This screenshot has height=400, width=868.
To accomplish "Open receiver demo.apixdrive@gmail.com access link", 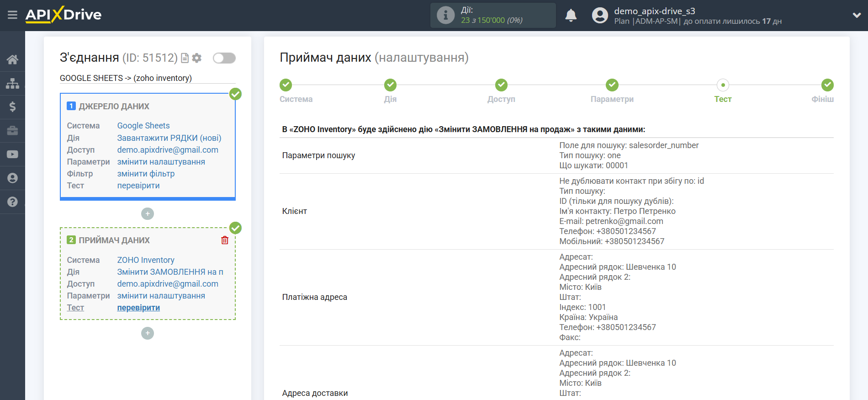I will click(168, 284).
